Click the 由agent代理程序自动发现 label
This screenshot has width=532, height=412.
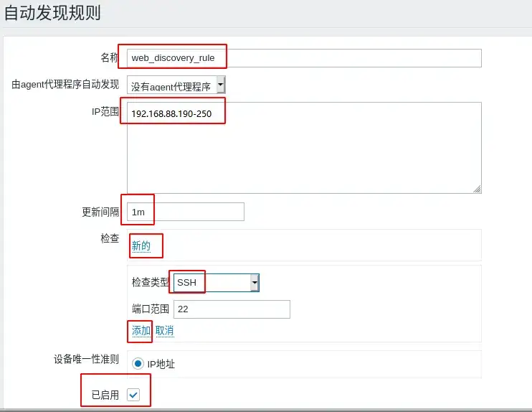click(65, 84)
